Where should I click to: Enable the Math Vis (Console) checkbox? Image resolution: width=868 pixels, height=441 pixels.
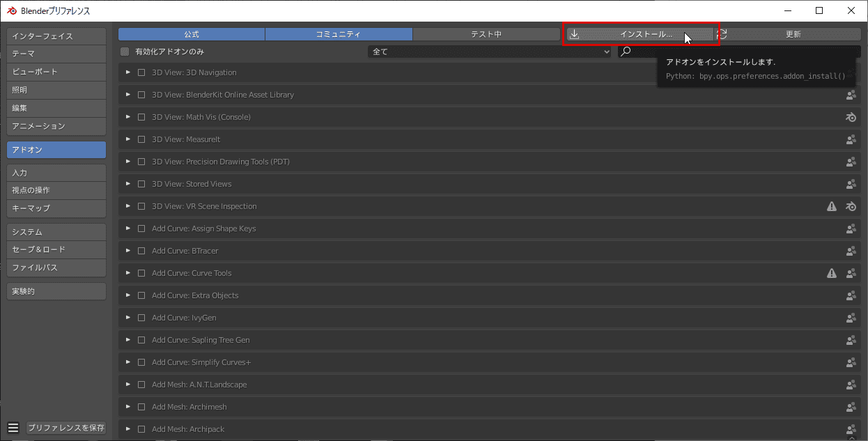coord(141,117)
